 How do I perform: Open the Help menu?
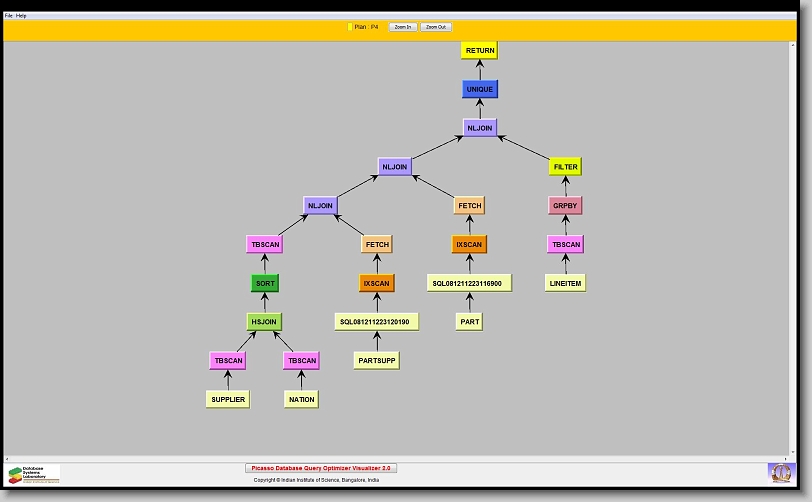pos(22,16)
